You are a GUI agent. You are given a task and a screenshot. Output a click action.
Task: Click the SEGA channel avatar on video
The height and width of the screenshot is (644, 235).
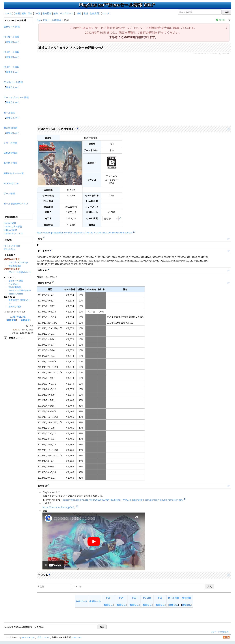pos(48,518)
